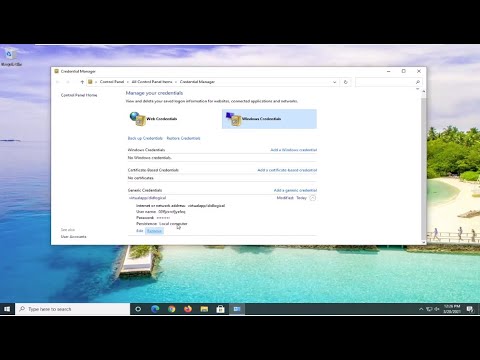The image size is (480, 360).
Task: Add a certificate-based credential
Action: (287, 170)
